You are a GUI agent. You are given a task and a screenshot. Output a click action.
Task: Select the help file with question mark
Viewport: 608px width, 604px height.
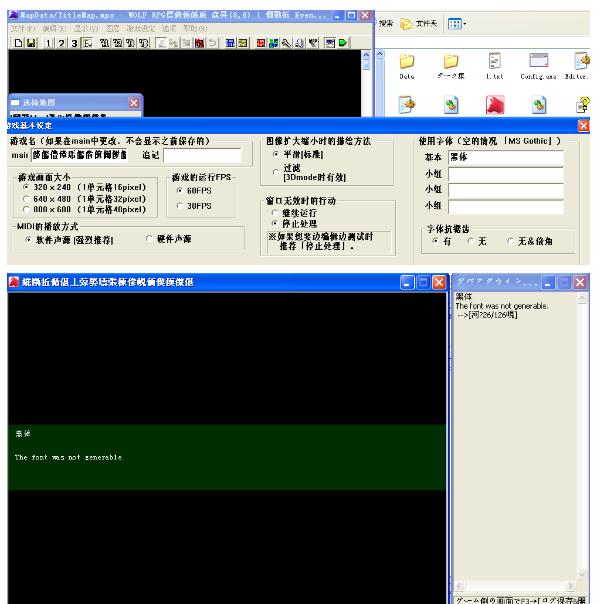click(x=583, y=105)
